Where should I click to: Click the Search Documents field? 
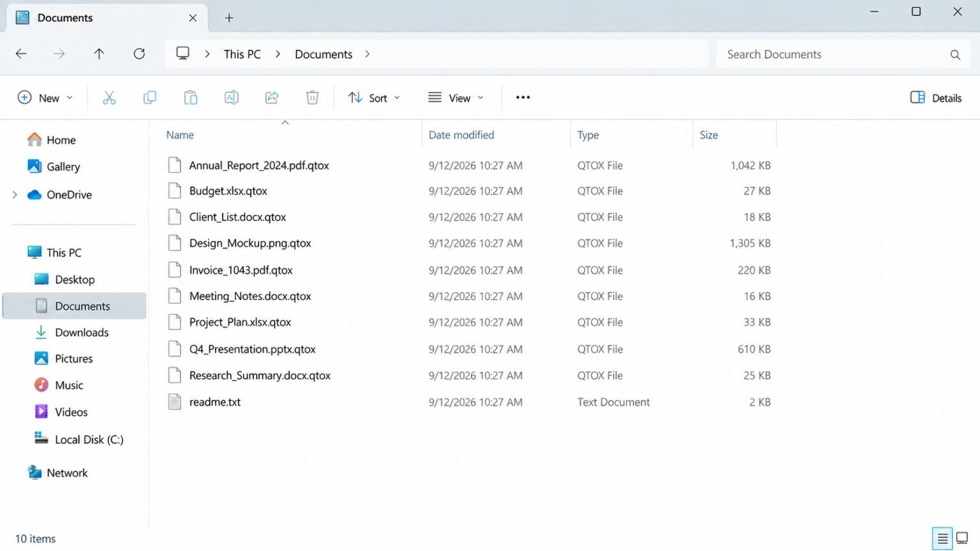[845, 54]
